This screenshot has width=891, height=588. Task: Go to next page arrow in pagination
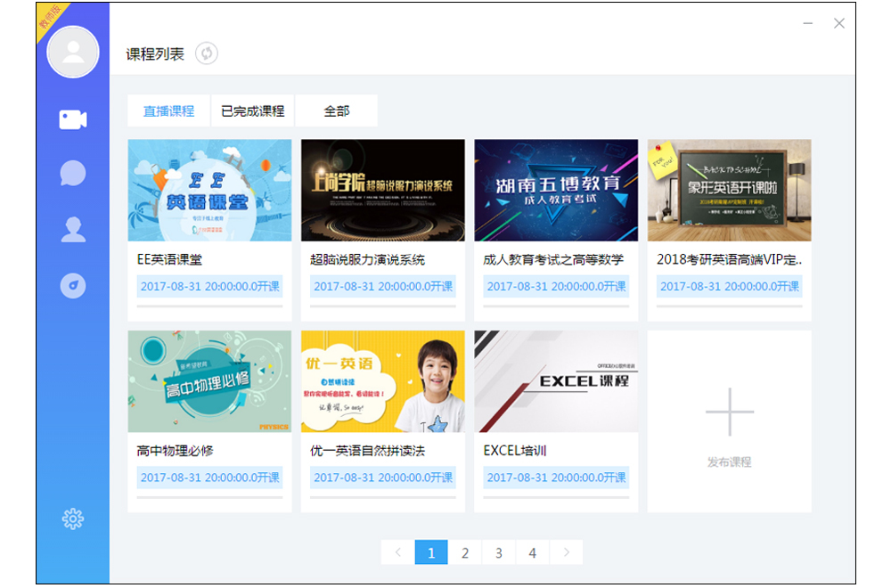click(x=566, y=552)
